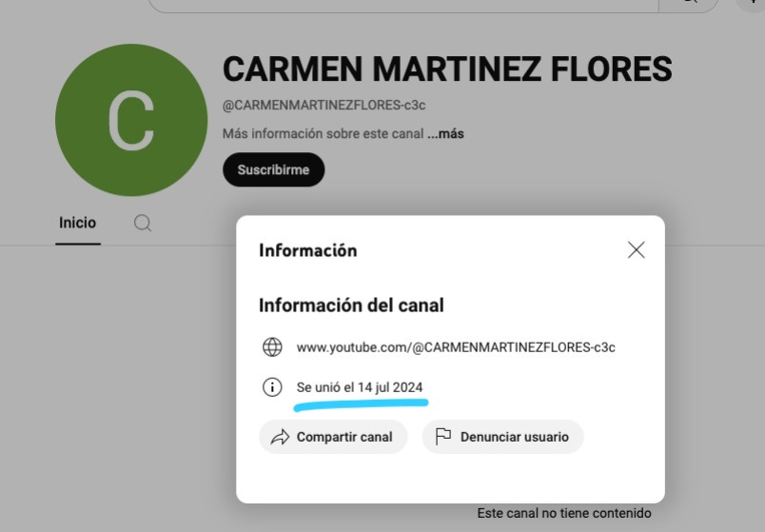Click 'Este canal no tiene contenido' message

(x=563, y=513)
